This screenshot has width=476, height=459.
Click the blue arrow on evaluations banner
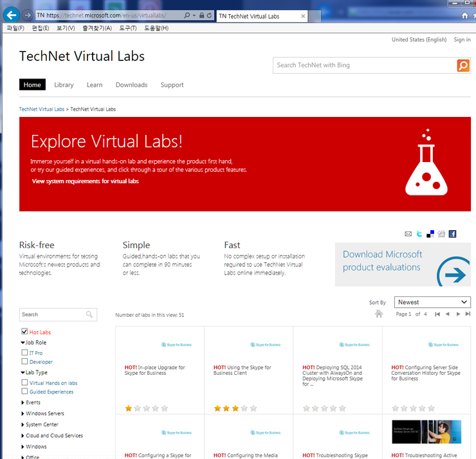(x=454, y=273)
